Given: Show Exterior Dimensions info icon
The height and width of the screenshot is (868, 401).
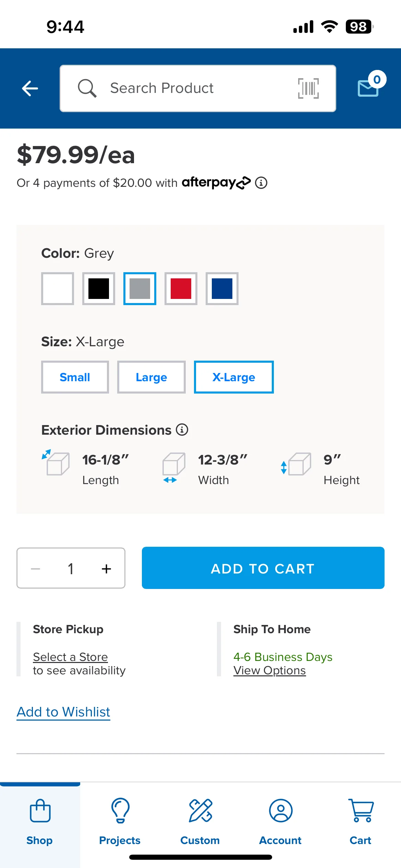Looking at the screenshot, I should click(182, 430).
